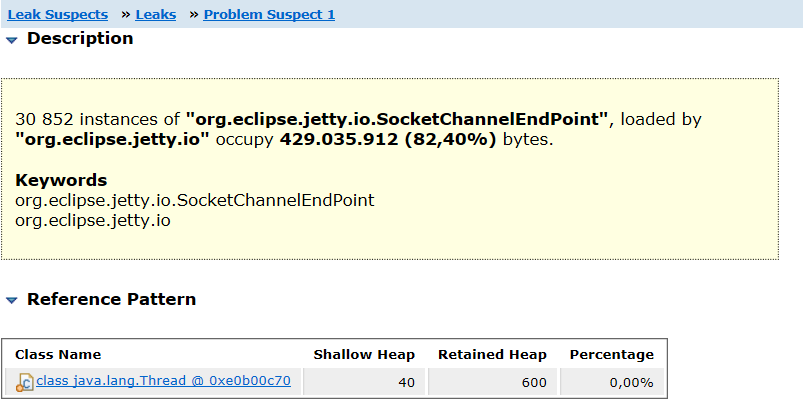Viewport: 803px width, 406px height.
Task: Click the Problem Suspect 1 breadcrumb link
Action: (x=269, y=15)
